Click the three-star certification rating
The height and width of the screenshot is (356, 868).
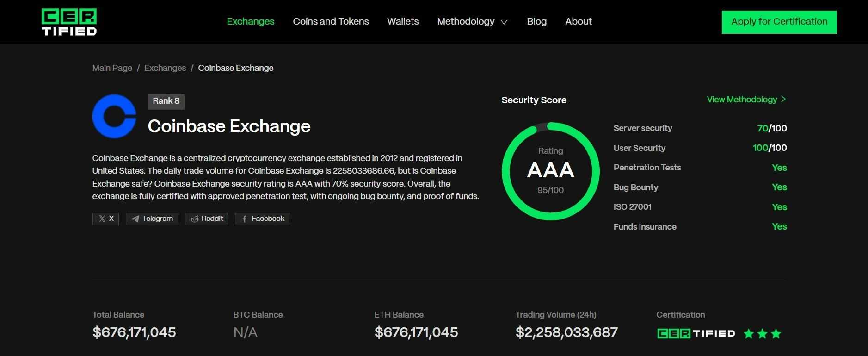[x=763, y=334]
